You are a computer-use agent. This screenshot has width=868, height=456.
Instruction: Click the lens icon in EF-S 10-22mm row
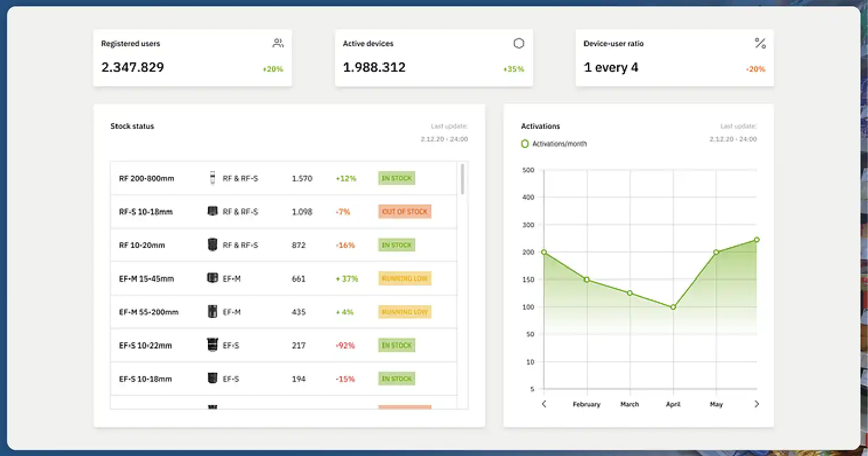click(213, 345)
